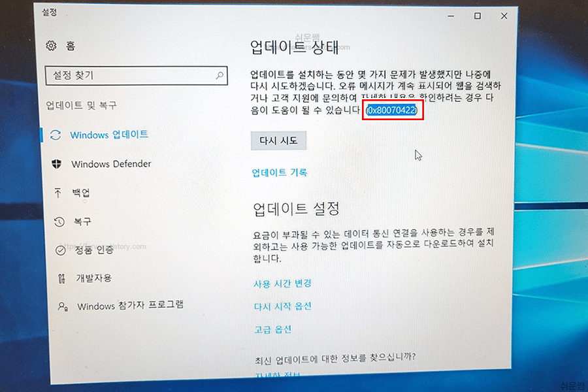Minimize the 설정 window
The width and height of the screenshot is (588, 392).
point(451,16)
